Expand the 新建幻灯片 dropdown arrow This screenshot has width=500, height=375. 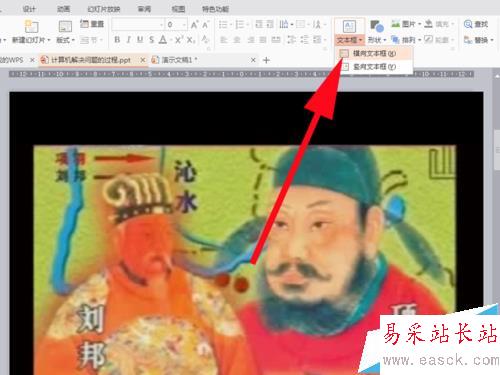pyautogui.click(x=49, y=40)
